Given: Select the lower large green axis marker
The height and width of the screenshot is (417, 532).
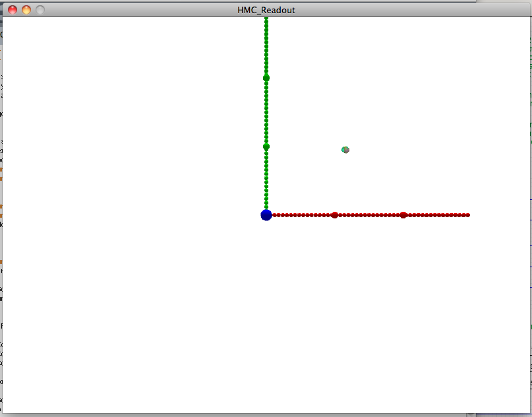Looking at the screenshot, I should [x=266, y=146].
